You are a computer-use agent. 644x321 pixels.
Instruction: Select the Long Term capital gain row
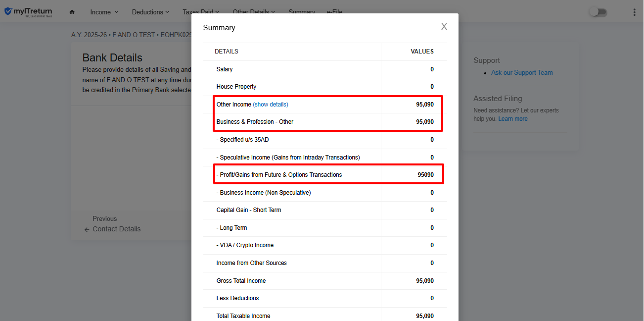[x=325, y=228]
